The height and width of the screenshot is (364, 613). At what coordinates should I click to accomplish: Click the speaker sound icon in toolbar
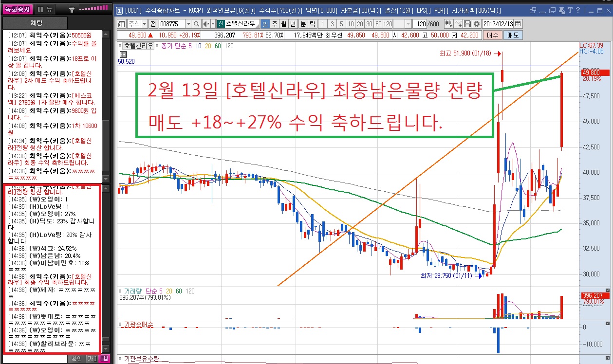(x=206, y=24)
